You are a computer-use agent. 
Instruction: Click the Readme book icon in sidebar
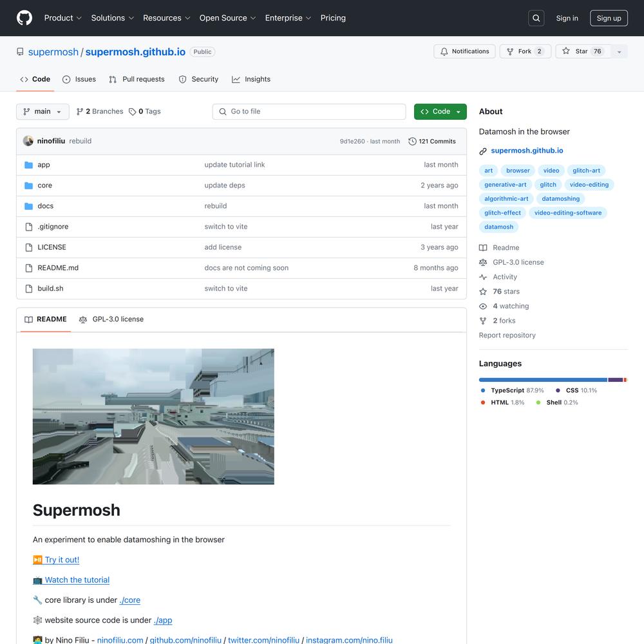tap(483, 248)
